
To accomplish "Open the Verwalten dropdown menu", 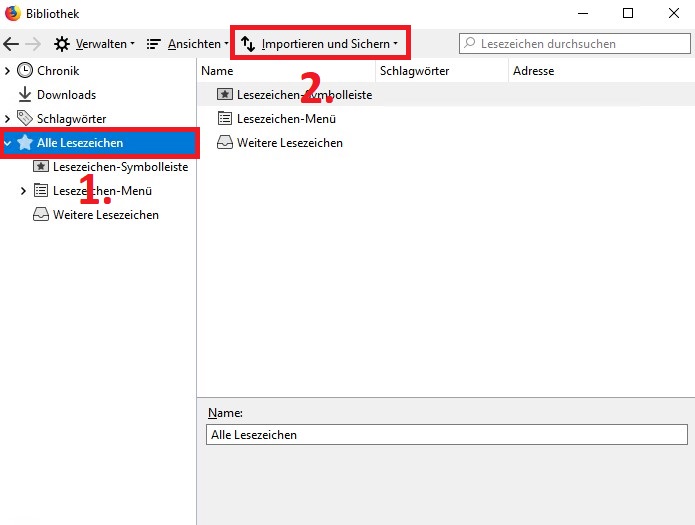I will tap(94, 44).
